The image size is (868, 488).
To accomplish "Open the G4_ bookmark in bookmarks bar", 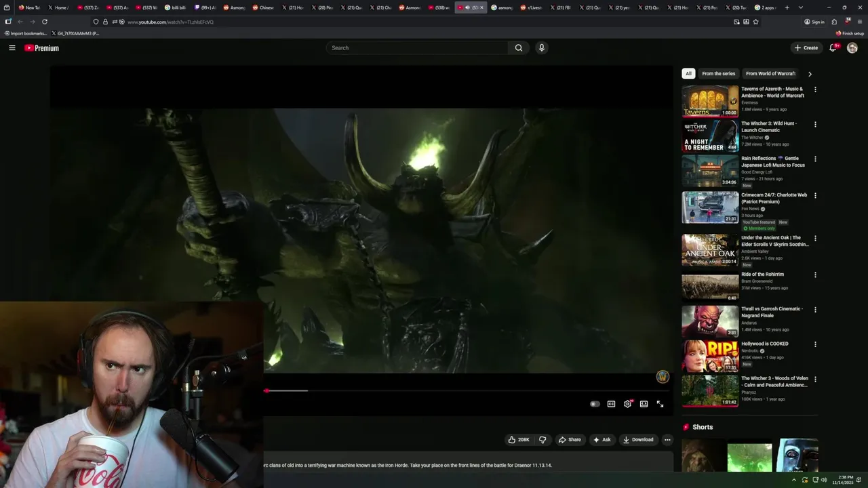I will [x=76, y=33].
